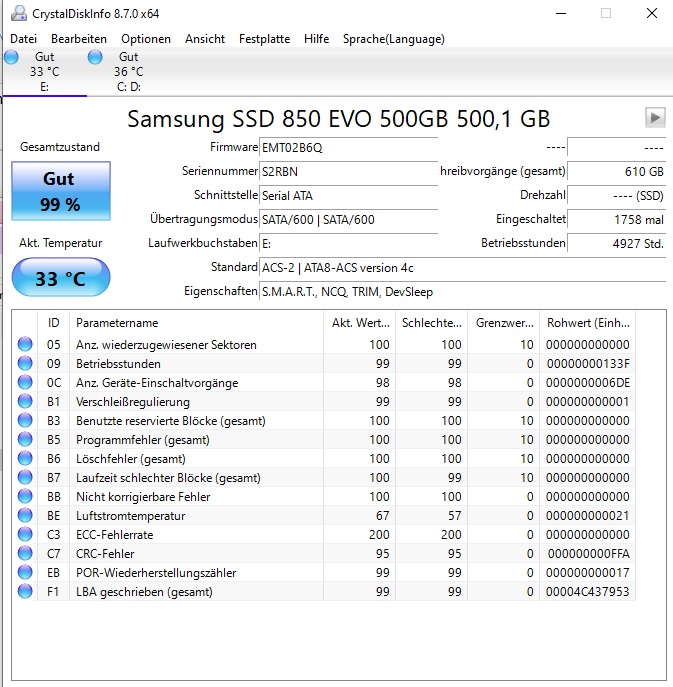The width and height of the screenshot is (673, 687).
Task: Click the total writes value 610 GB
Action: click(616, 171)
